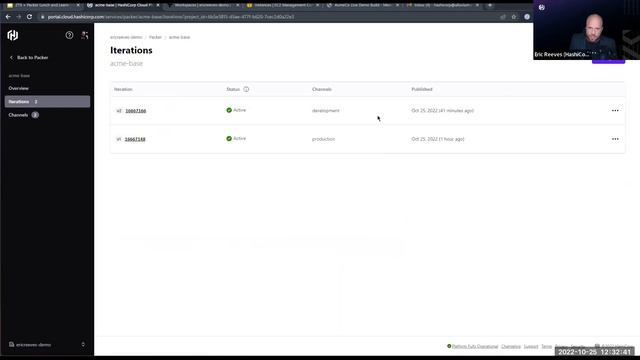The image size is (640, 360).
Task: Open the actions menu for the production iteration
Action: (x=615, y=139)
